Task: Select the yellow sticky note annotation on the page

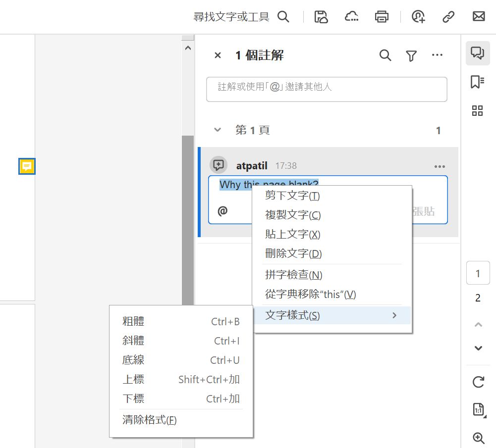Action: pos(27,167)
